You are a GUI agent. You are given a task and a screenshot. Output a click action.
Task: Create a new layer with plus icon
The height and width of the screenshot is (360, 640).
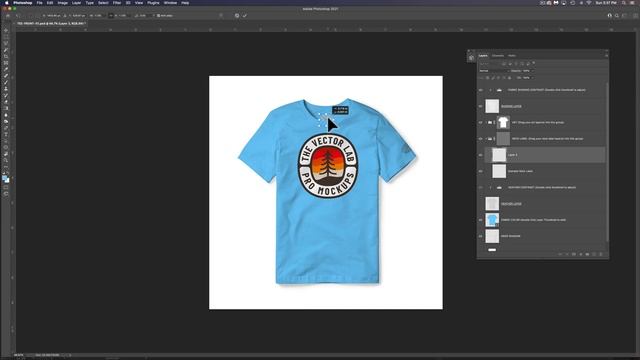(x=594, y=254)
